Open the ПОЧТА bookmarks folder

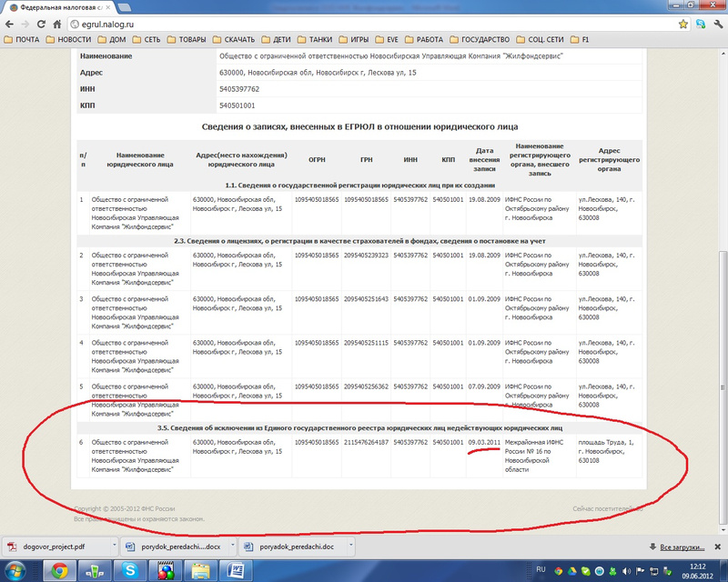coord(23,40)
